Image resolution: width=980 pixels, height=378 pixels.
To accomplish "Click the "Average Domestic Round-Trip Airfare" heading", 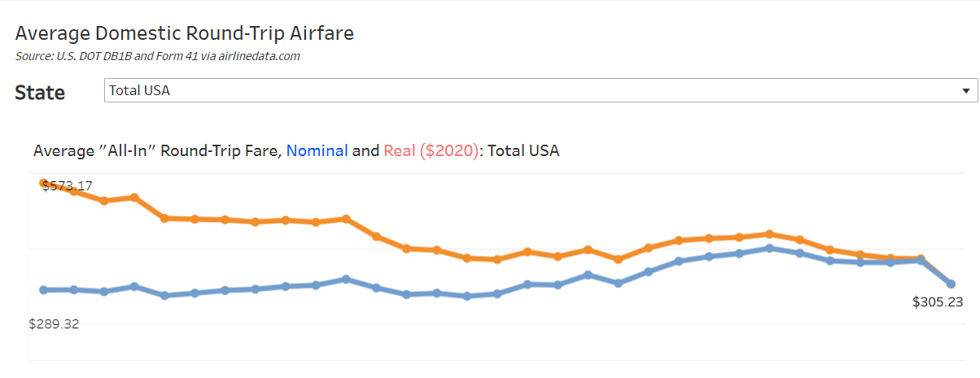I will pos(184,34).
